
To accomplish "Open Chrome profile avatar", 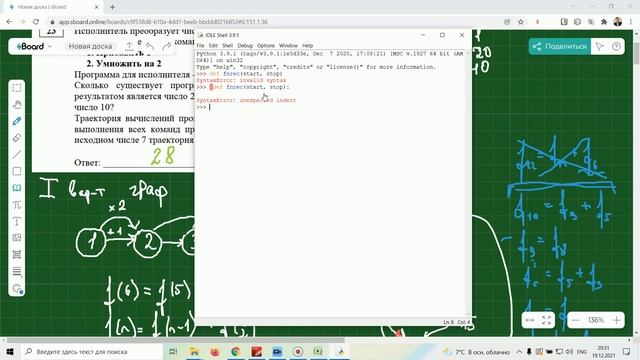I will pos(618,22).
